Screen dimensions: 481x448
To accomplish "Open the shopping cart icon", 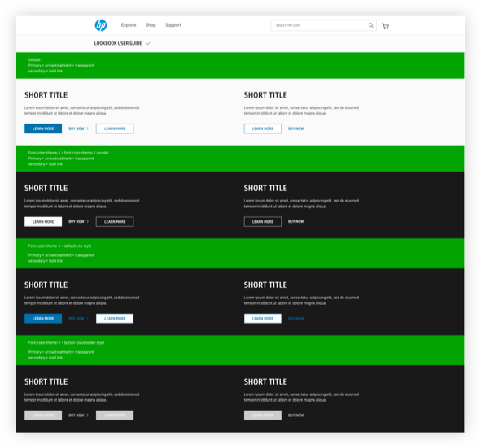I will [385, 26].
